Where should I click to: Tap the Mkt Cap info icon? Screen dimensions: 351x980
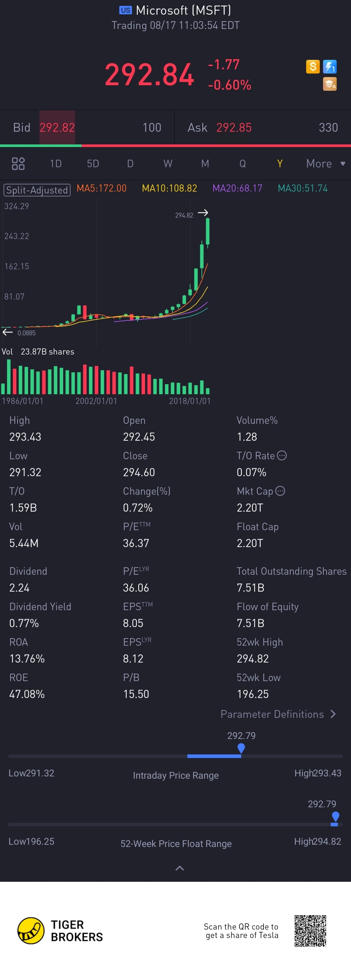click(280, 491)
